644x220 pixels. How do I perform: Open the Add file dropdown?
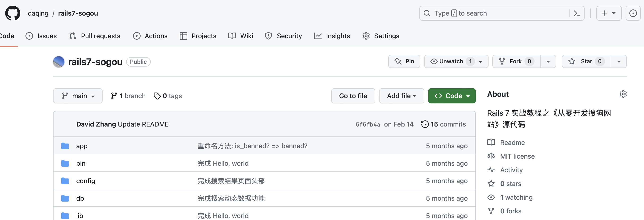pyautogui.click(x=401, y=96)
